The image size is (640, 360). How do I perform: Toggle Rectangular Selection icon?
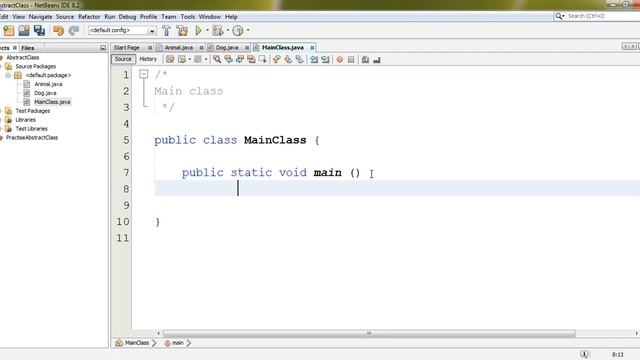pyautogui.click(x=263, y=60)
